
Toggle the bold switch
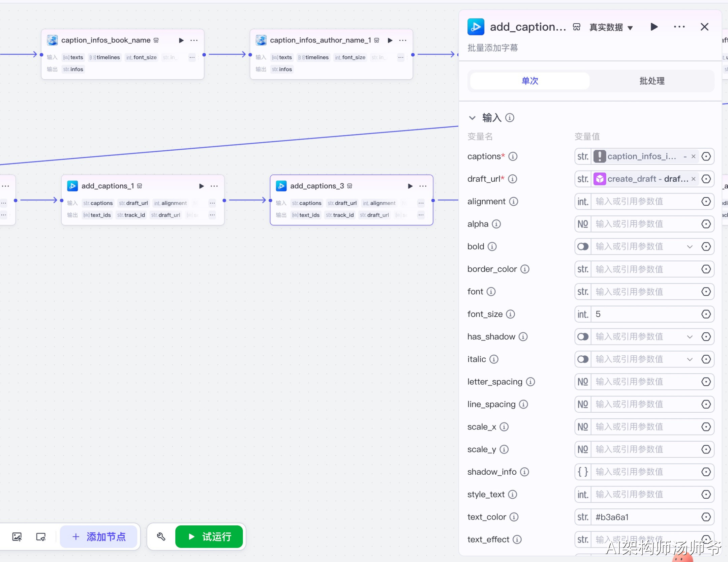583,247
